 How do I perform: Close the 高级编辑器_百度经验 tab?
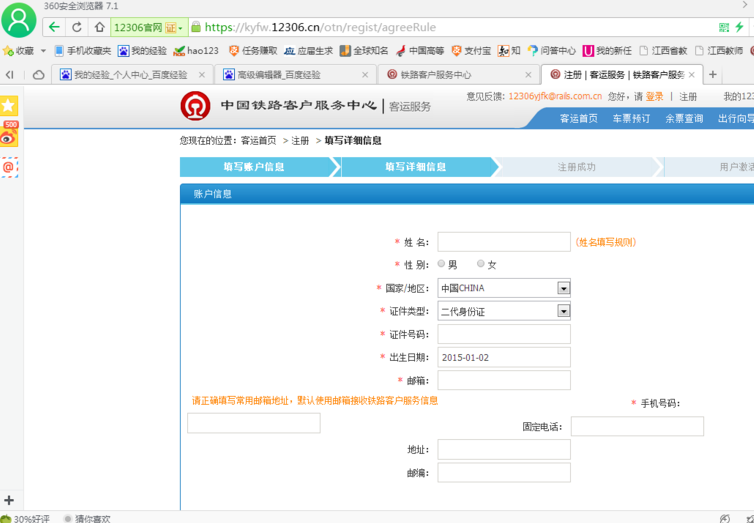point(365,75)
